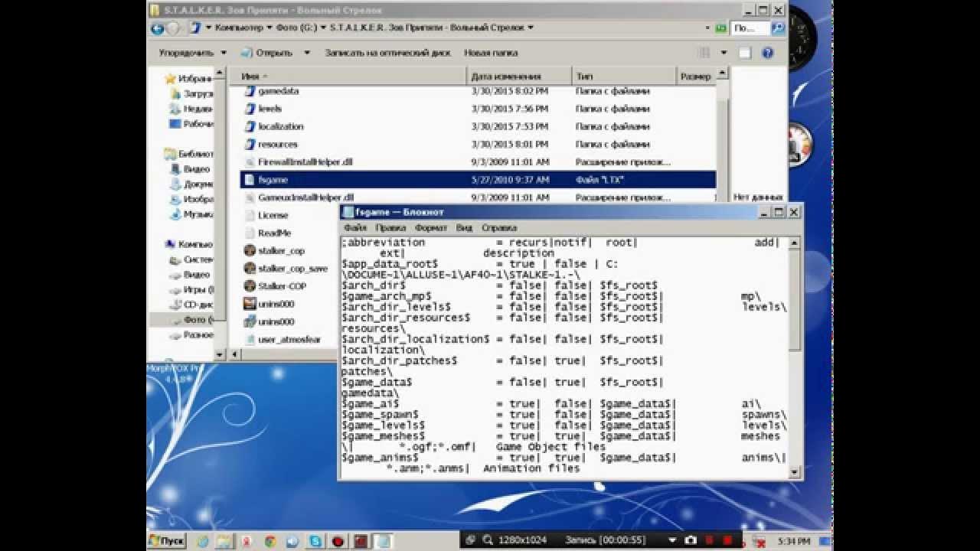Show the preview pane in Explorer

click(745, 53)
